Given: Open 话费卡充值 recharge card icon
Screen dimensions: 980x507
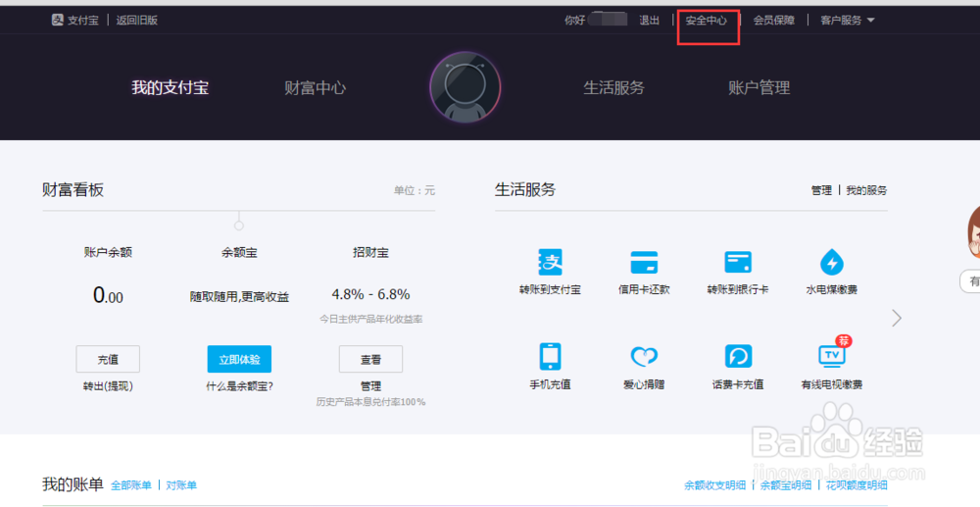Looking at the screenshot, I should tap(738, 356).
